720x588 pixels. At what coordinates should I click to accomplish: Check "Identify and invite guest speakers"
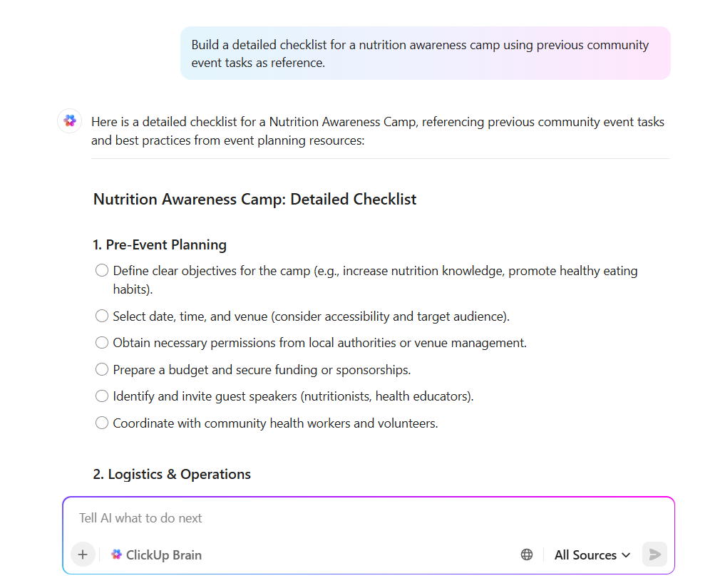pyautogui.click(x=101, y=396)
